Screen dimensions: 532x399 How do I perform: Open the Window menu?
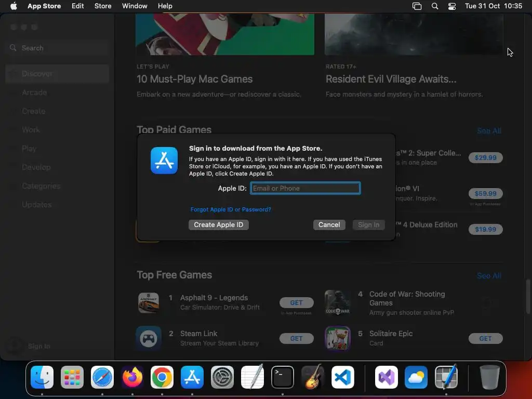point(135,6)
